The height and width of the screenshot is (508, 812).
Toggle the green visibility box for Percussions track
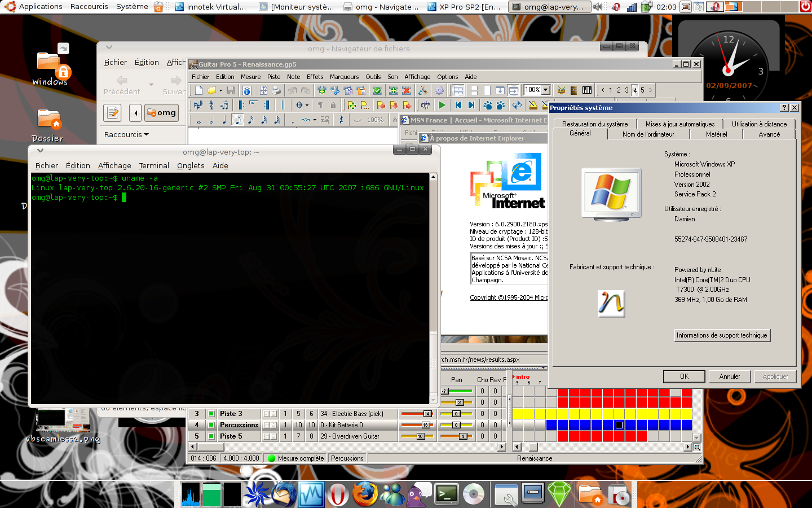(x=211, y=425)
